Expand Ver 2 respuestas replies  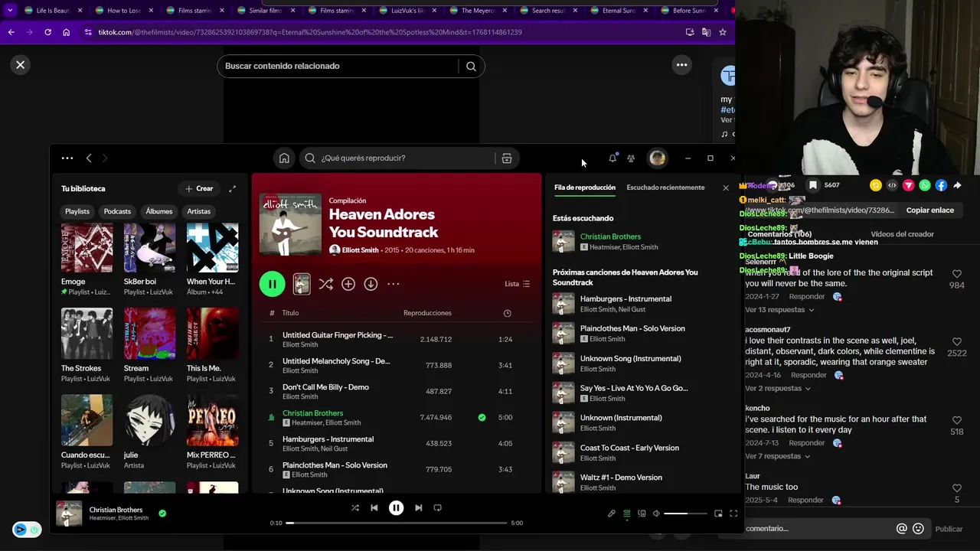(x=778, y=389)
